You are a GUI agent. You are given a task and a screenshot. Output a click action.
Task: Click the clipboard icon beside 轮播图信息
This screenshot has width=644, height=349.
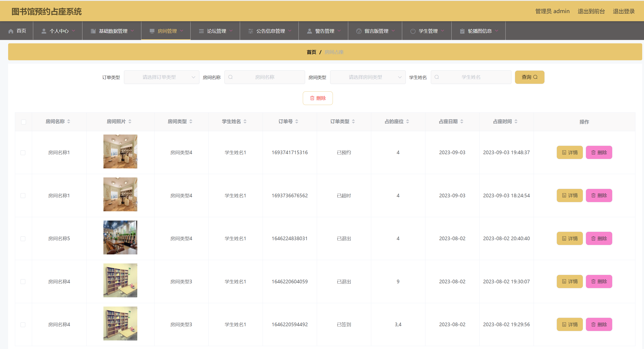(462, 31)
